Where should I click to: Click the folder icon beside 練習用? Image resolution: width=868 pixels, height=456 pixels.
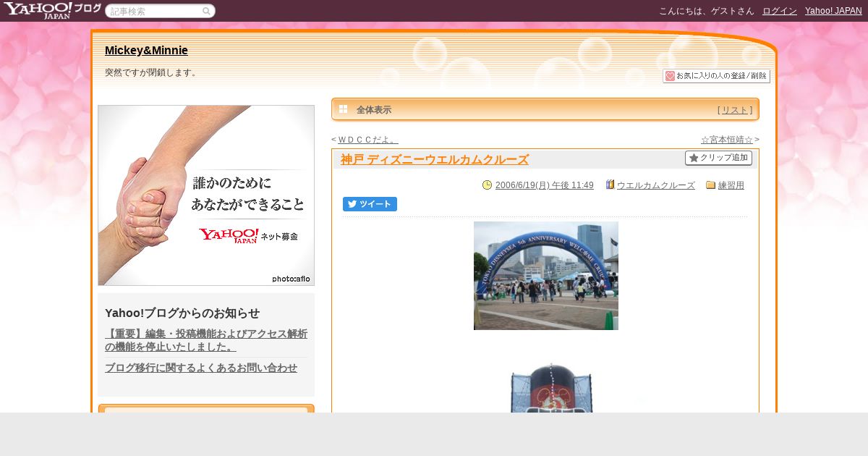(x=710, y=185)
